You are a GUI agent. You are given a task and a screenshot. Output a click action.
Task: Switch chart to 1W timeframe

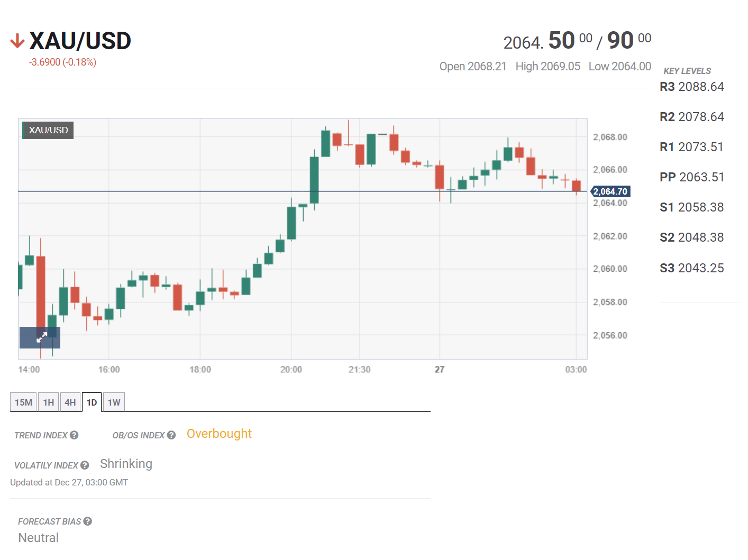point(114,402)
